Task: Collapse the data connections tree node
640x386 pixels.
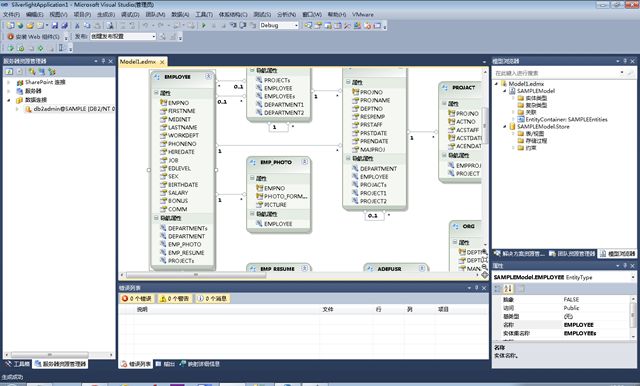Action: click(9, 100)
